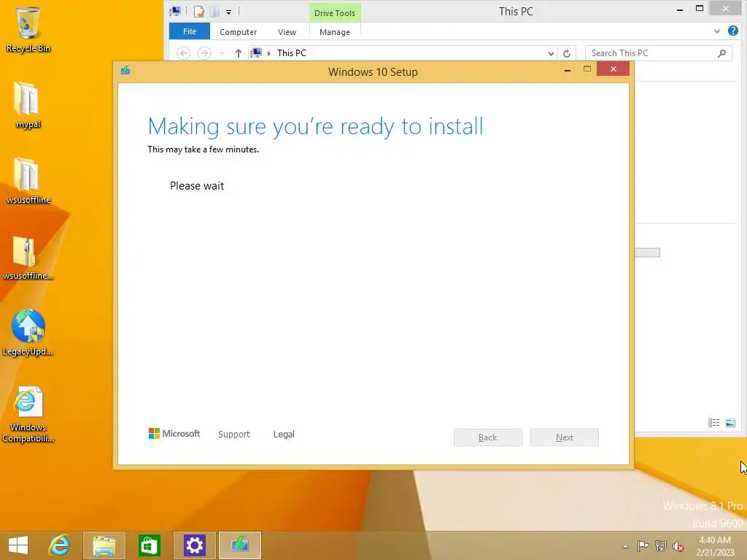Click Properties quick access toolbar icon
Viewport: 747px width, 560px height.
[x=198, y=12]
